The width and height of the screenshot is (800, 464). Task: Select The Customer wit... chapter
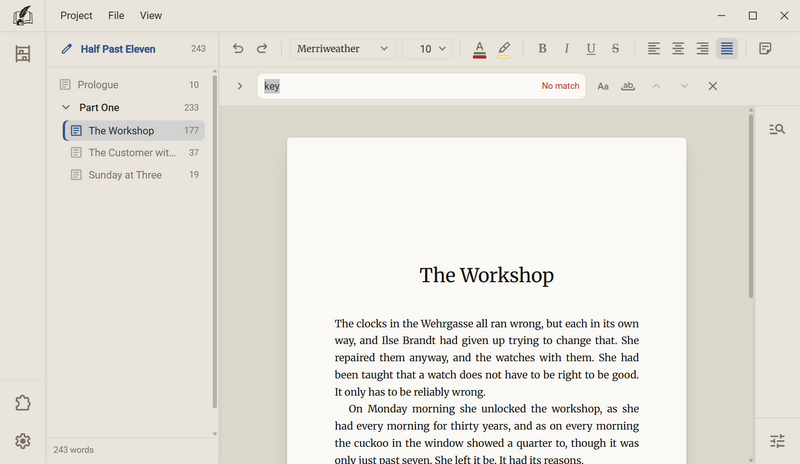pos(134,153)
